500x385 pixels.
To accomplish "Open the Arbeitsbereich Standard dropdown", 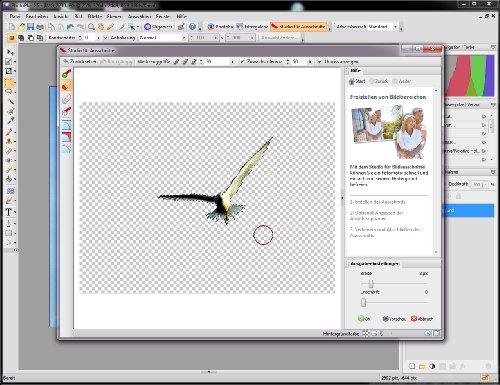I will [x=383, y=27].
